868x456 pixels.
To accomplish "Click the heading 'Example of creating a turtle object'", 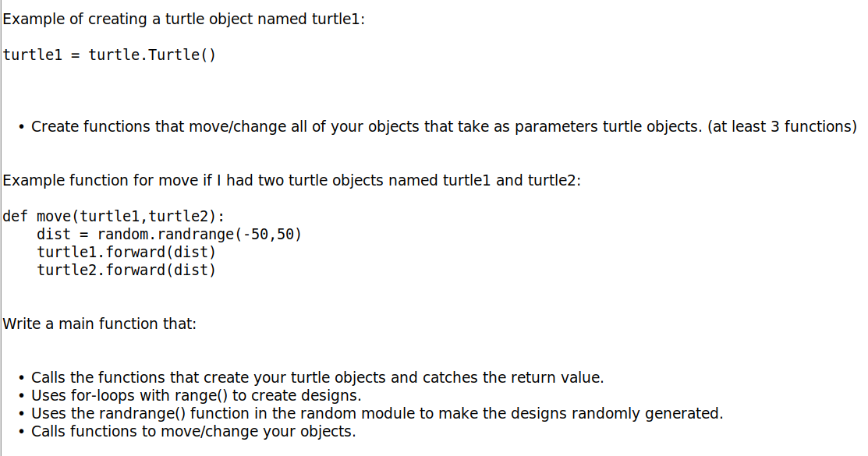I will click(184, 19).
